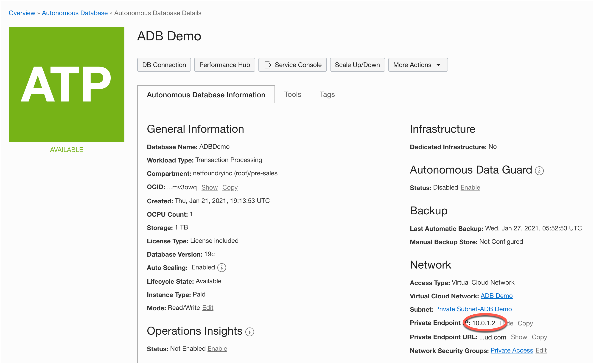Open the More Actions dropdown
594x364 pixels.
click(x=418, y=65)
